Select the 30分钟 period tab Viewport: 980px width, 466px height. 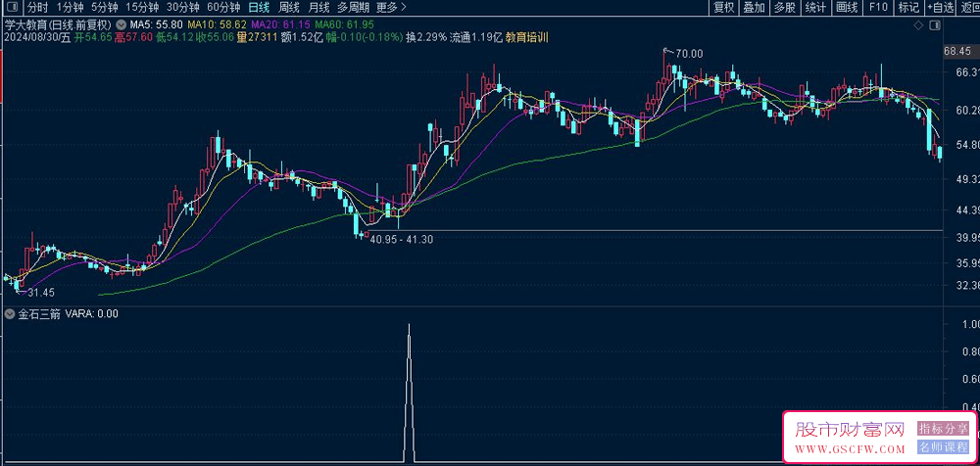point(182,8)
